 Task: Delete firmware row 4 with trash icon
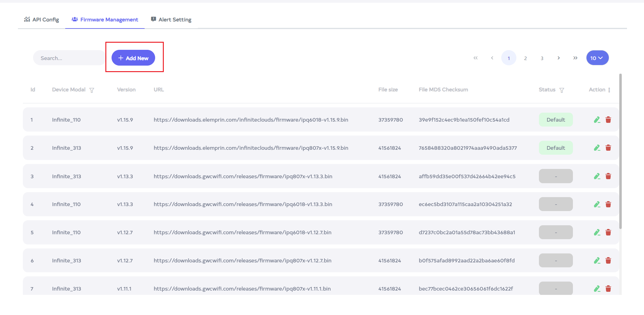[608, 204]
